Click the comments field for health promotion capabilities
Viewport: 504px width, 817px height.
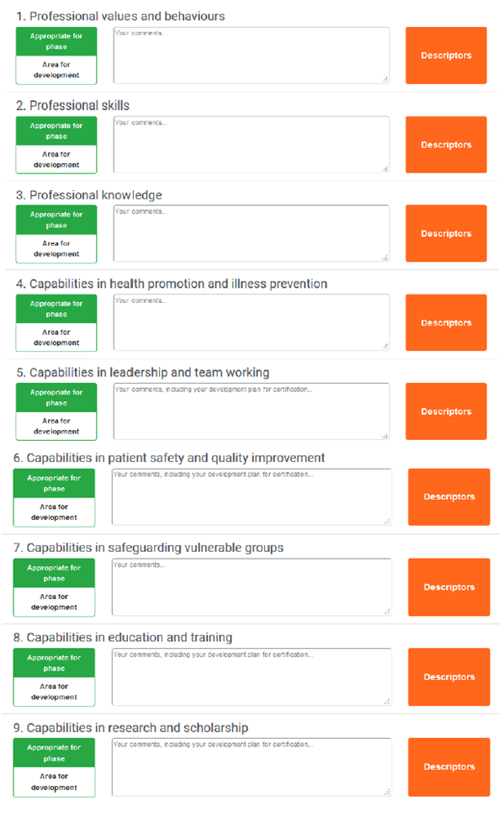point(252,322)
